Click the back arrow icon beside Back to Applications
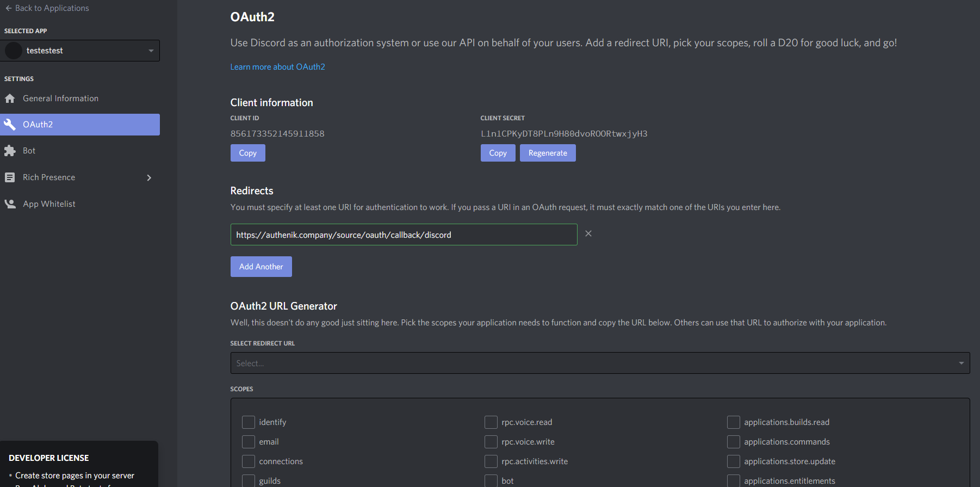980x487 pixels. (8, 8)
